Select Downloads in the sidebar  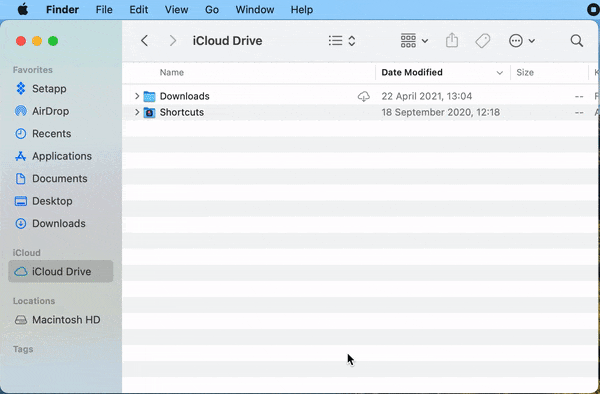(60, 223)
